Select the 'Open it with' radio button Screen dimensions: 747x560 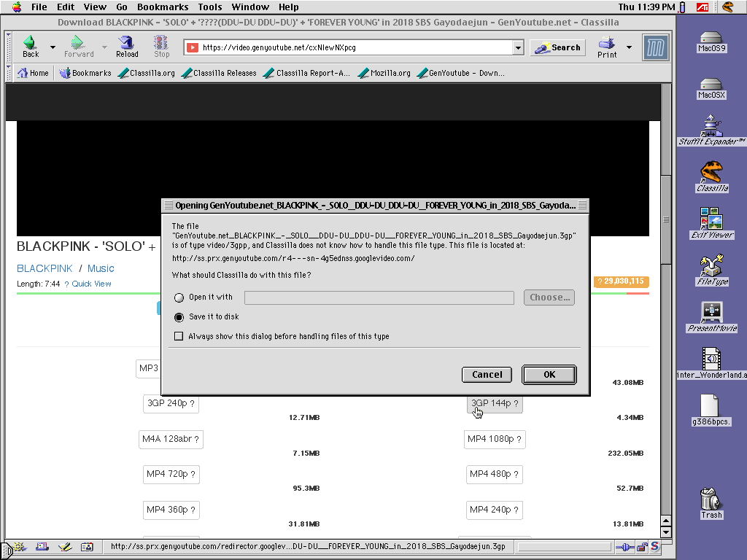click(x=179, y=297)
